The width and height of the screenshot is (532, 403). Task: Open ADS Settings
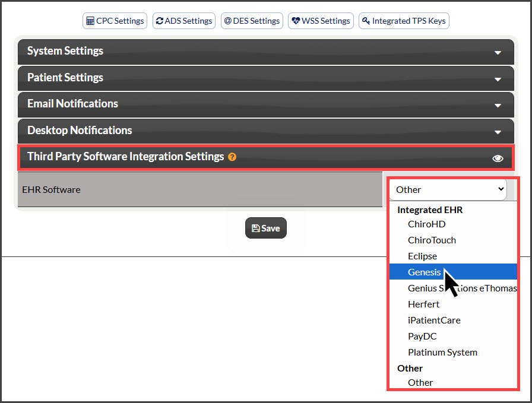(x=184, y=21)
